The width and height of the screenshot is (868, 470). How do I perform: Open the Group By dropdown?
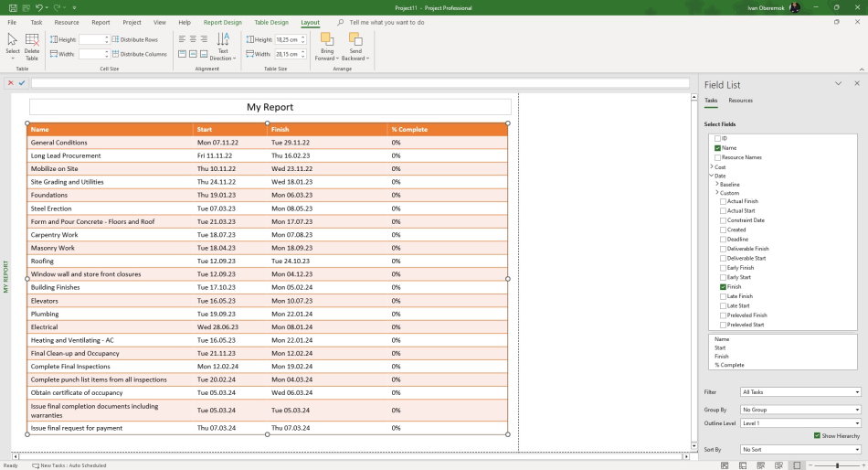(x=800, y=410)
